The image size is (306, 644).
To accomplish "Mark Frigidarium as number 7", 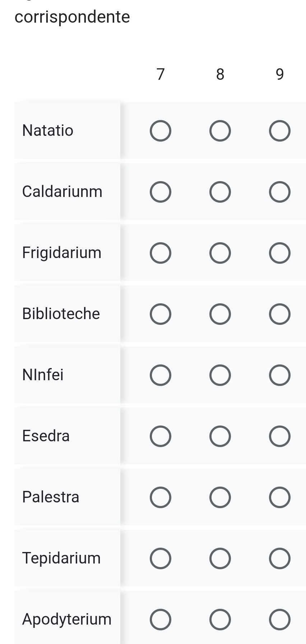I will coord(161,253).
